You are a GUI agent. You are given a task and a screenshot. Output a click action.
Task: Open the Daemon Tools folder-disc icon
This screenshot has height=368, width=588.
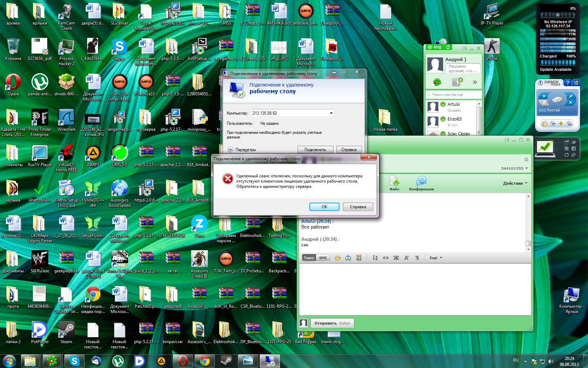click(x=545, y=123)
